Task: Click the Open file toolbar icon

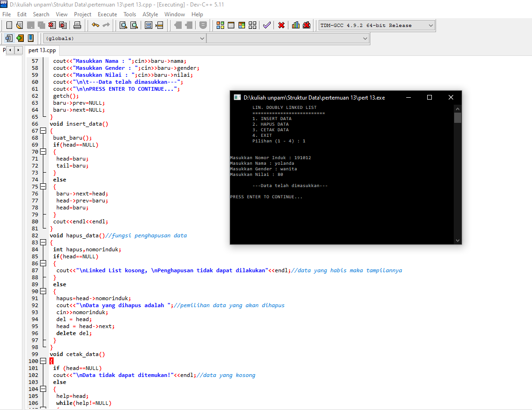Action: pos(20,25)
